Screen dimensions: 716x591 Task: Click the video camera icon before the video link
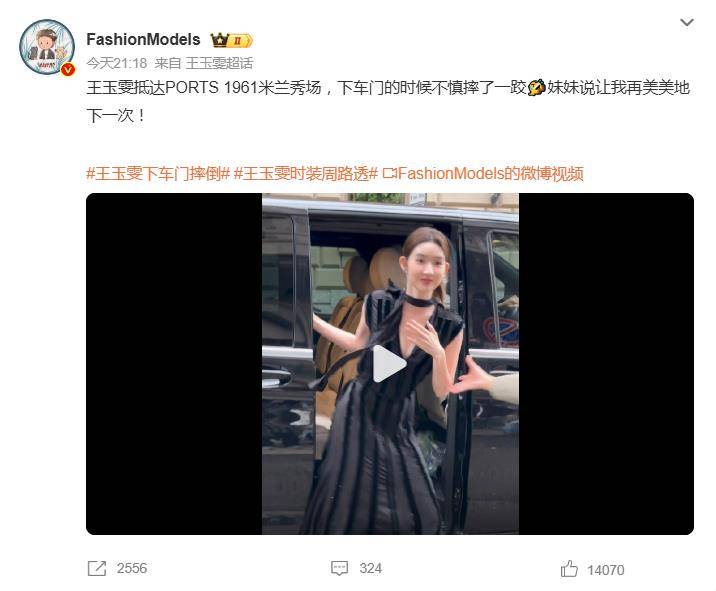[390, 174]
